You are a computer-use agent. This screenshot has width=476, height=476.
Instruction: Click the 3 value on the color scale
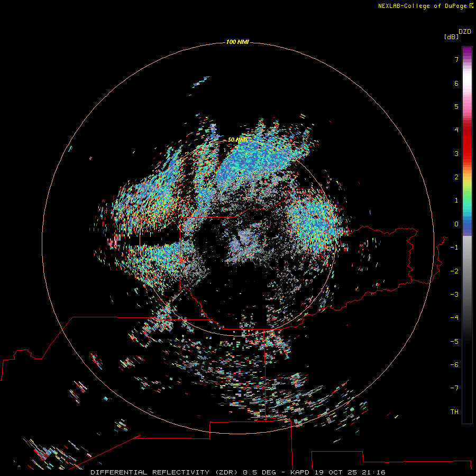point(456,153)
